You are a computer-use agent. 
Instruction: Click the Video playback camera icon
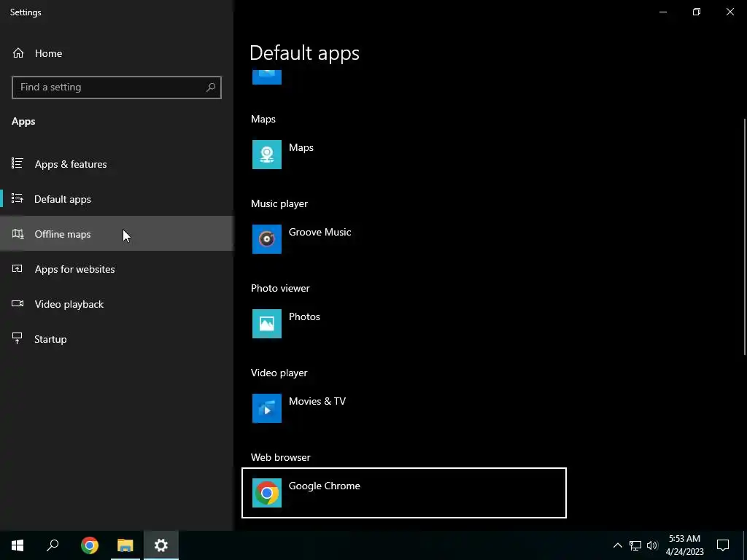18,304
